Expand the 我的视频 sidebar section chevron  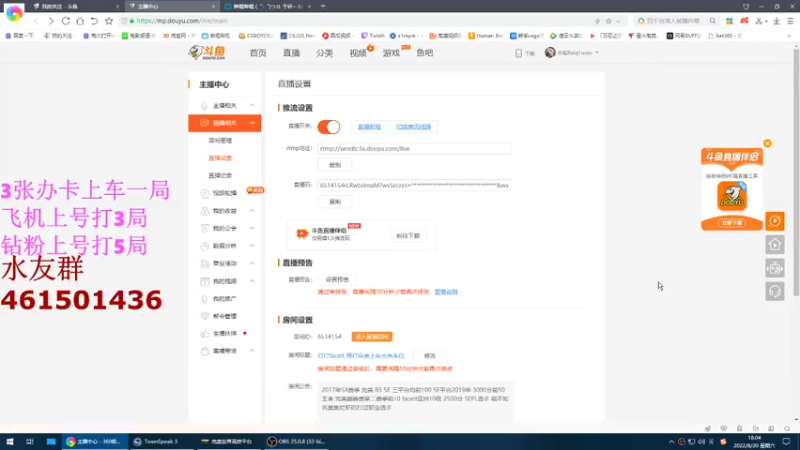point(252,281)
